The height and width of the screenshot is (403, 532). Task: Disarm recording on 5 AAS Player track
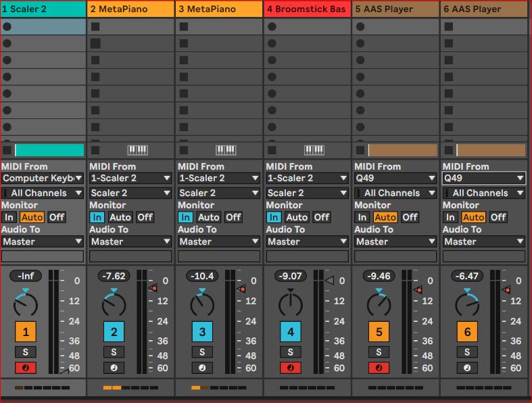click(379, 368)
